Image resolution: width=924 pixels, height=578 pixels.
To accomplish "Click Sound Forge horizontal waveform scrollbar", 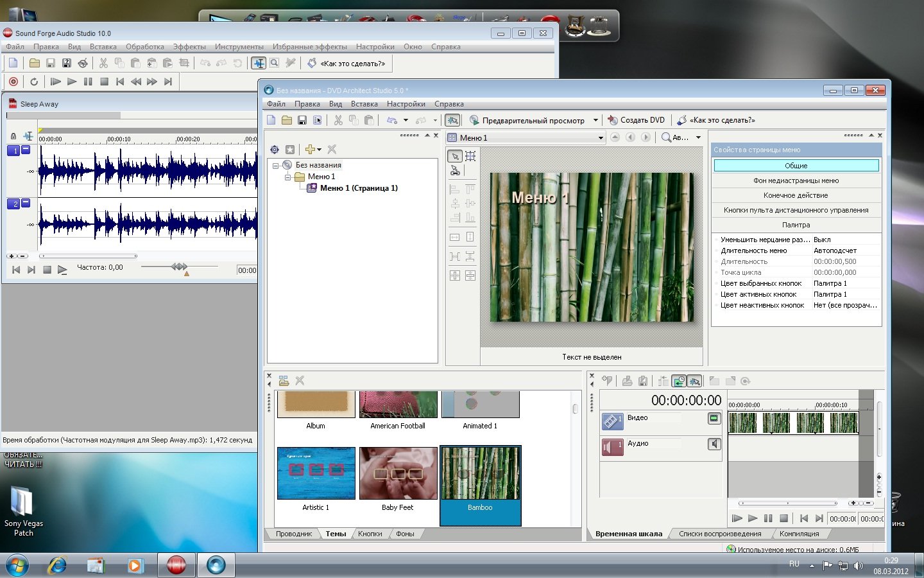I will pos(89,256).
